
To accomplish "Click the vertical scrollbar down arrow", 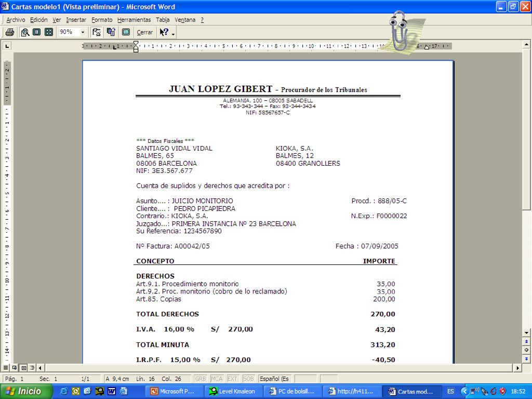I will 527,333.
